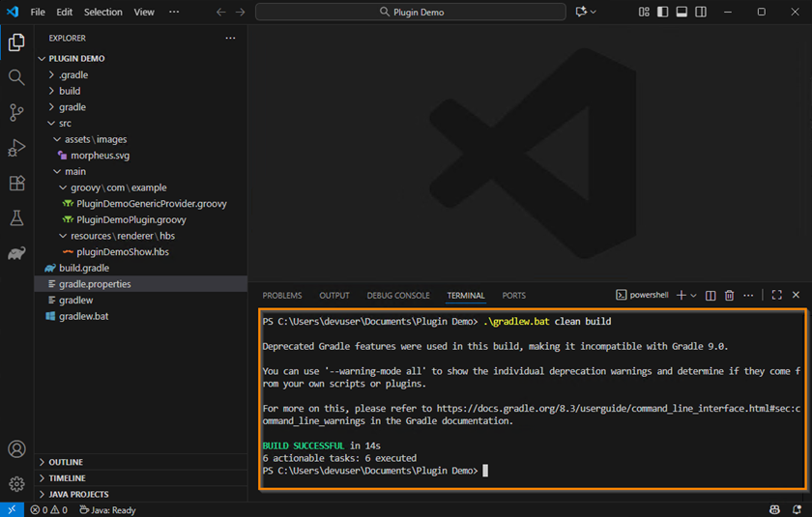The width and height of the screenshot is (812, 517).
Task: Open the Run and Debug view
Action: click(16, 148)
